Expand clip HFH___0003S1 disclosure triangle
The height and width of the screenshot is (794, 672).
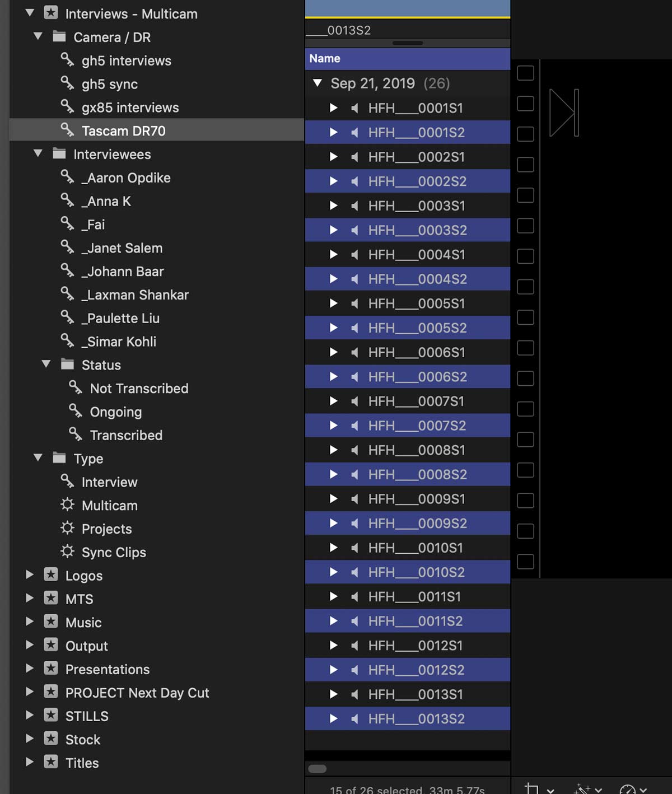(334, 205)
